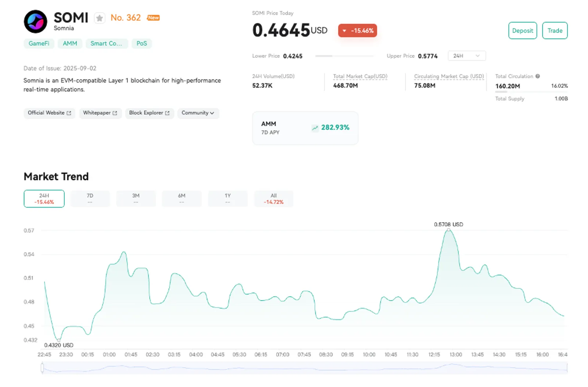Click the 0.4645 USD price
588x387 pixels.
coord(290,30)
